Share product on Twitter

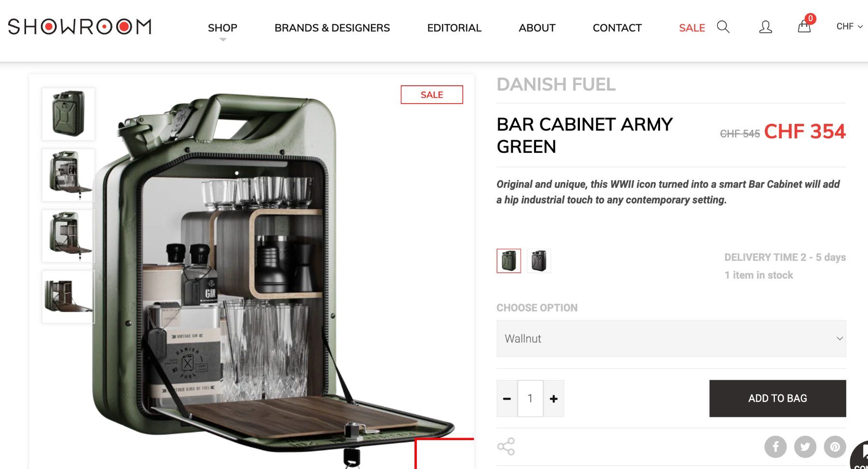805,446
